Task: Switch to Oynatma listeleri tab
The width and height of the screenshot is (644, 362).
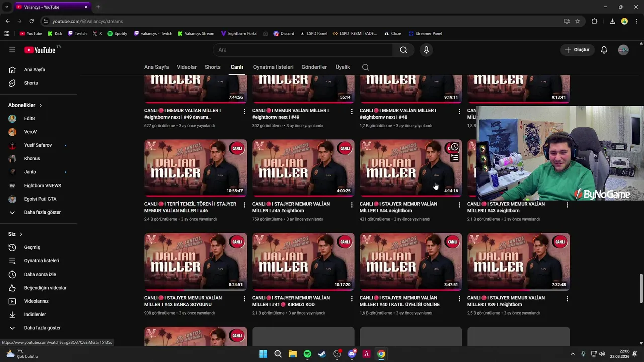Action: point(273,67)
